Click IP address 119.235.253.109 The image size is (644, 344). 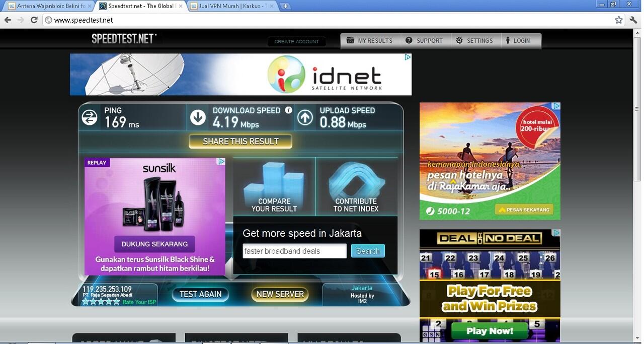(107, 290)
